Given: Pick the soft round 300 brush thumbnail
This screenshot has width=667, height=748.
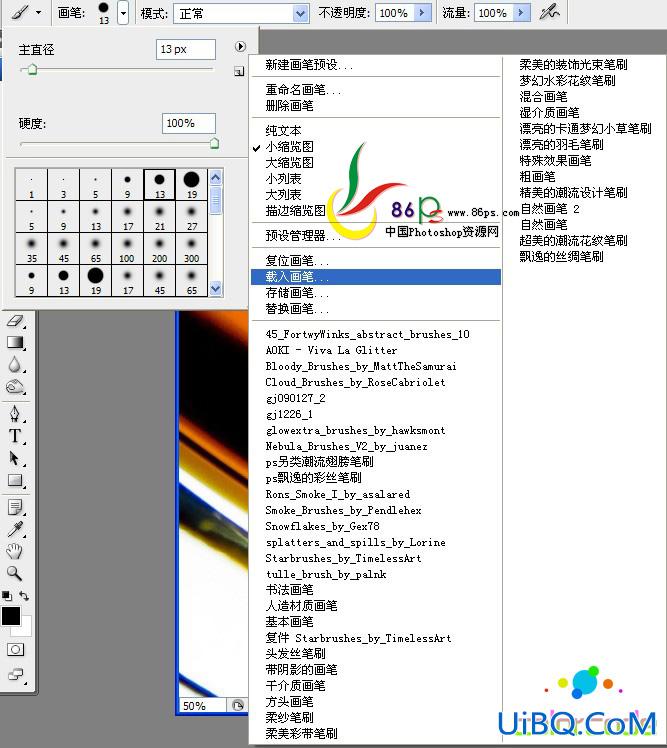Looking at the screenshot, I should (191, 249).
